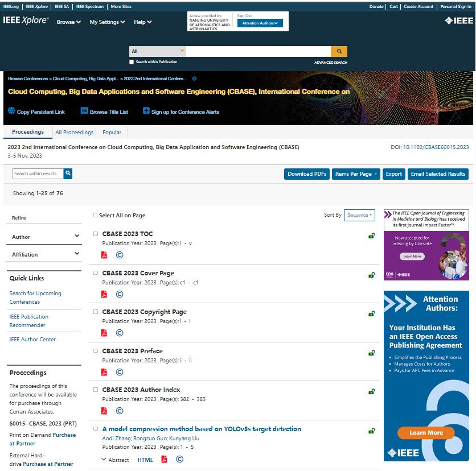Click the main search text field

point(258,51)
